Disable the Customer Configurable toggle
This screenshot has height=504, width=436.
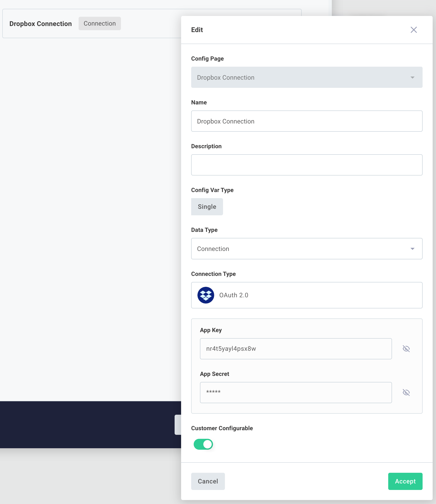click(x=203, y=444)
